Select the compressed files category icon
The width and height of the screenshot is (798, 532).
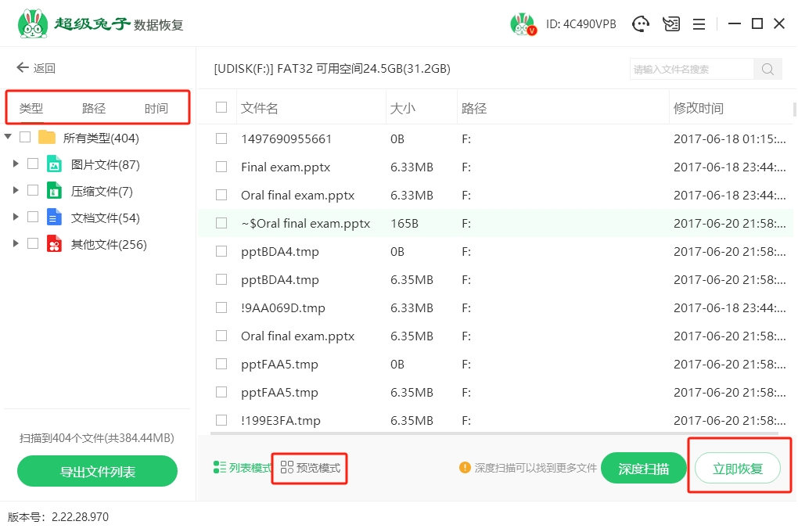coord(54,191)
